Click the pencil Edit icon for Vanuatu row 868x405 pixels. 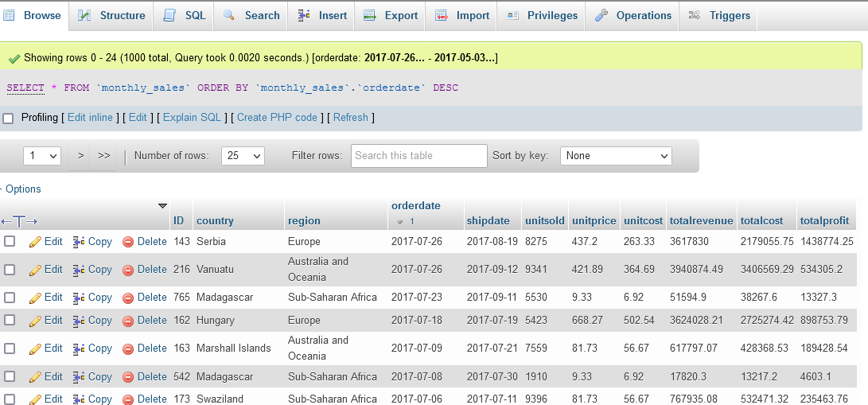click(x=36, y=270)
